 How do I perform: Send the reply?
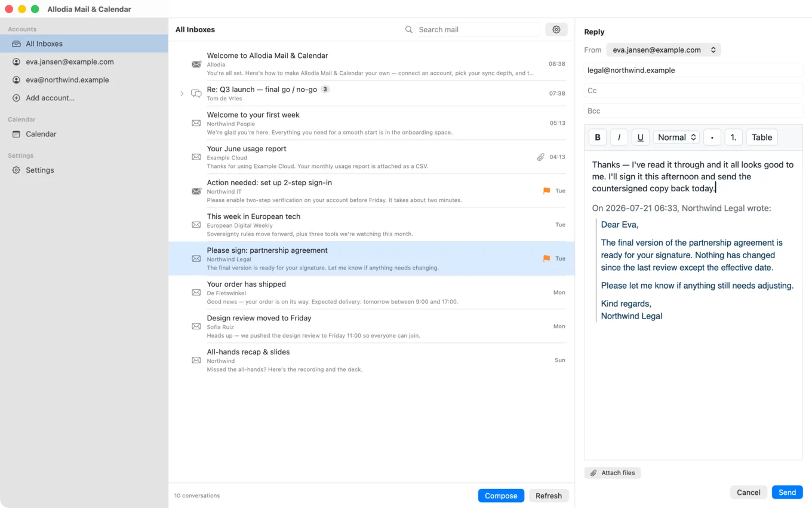pyautogui.click(x=787, y=492)
